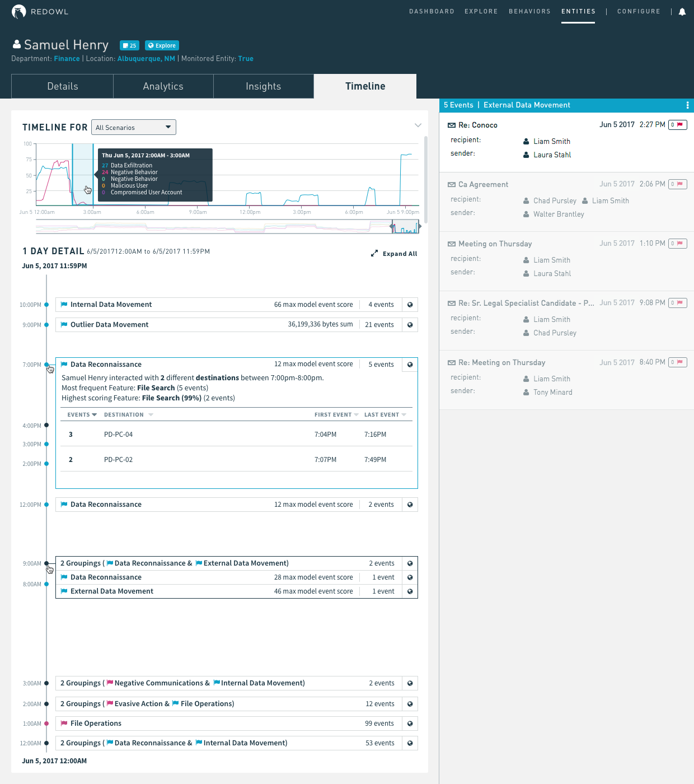The height and width of the screenshot is (784, 694).
Task: Toggle the flag on Re: Conoco email
Action: 678,125
